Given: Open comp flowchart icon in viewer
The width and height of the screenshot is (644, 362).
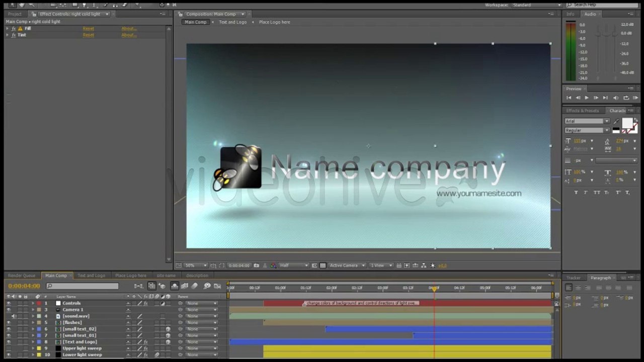Looking at the screenshot, I should pos(424,265).
